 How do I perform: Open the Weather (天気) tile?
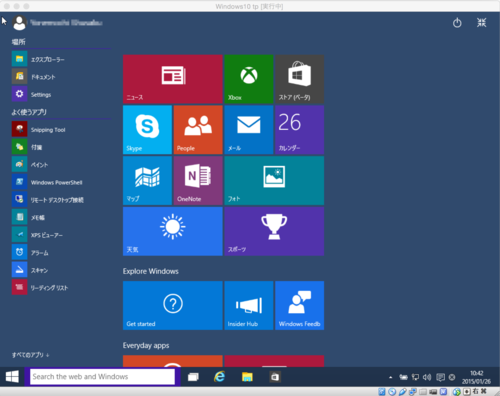[x=173, y=231]
